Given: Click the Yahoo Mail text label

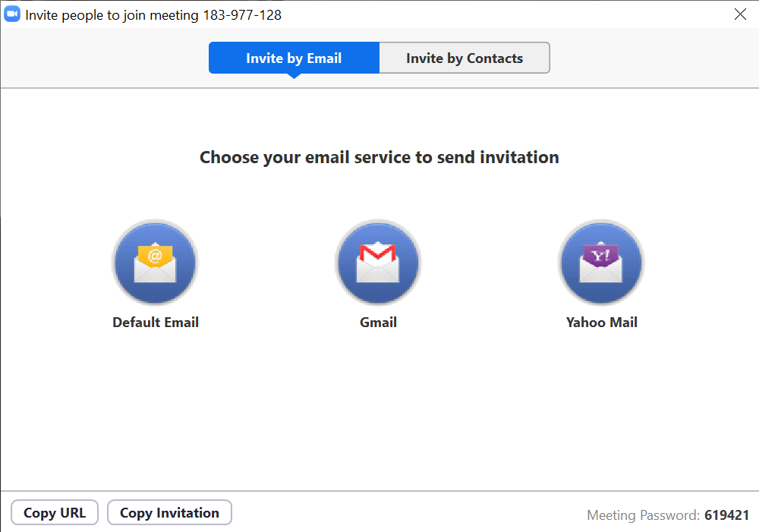Looking at the screenshot, I should 601,323.
